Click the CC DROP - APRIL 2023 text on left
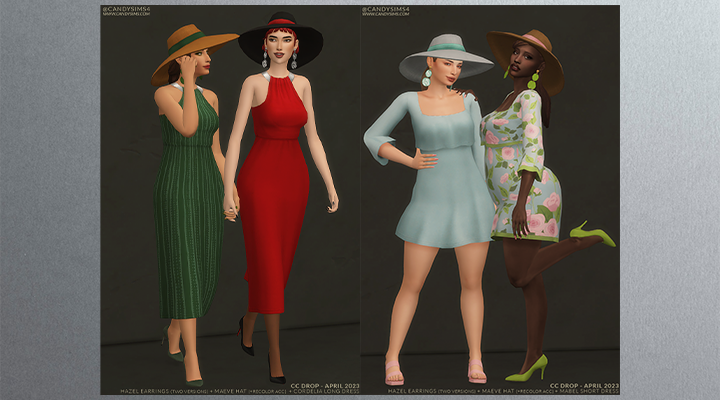Viewport: 720px width, 400px height. coord(324,383)
